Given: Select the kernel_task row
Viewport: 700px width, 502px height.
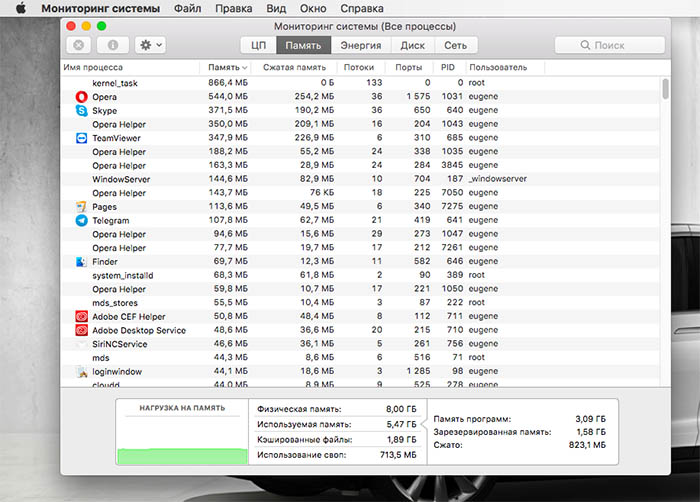Looking at the screenshot, I should [360, 83].
